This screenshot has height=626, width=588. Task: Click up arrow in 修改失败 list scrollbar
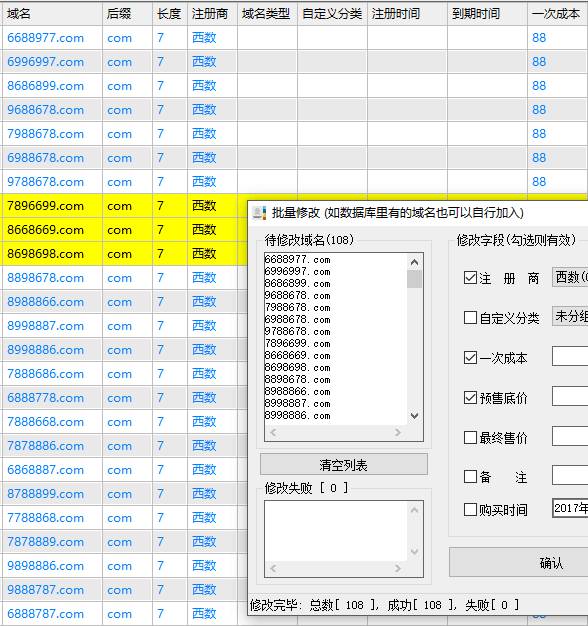point(414,510)
